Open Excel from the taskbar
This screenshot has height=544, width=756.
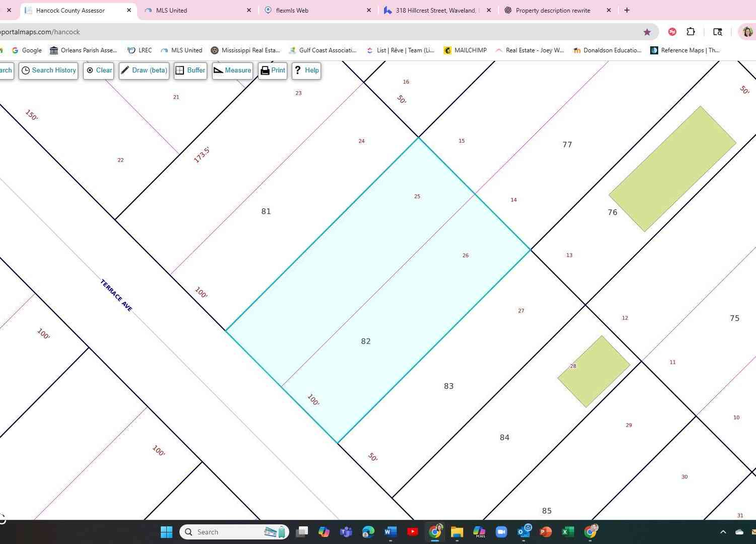point(568,532)
